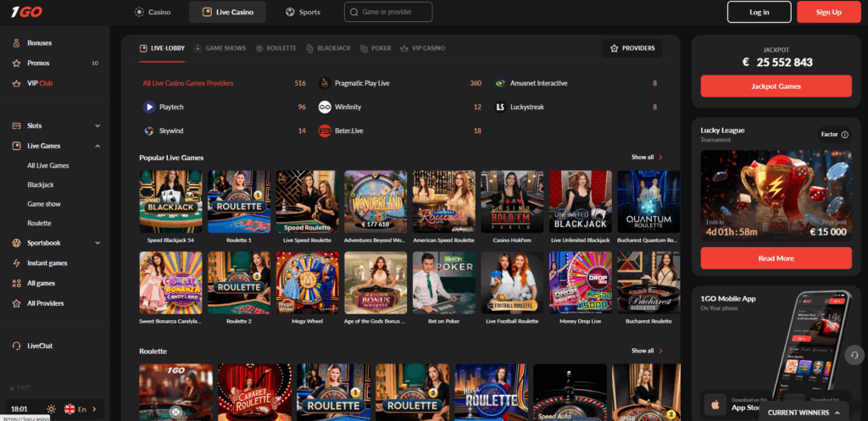The width and height of the screenshot is (868, 421).
Task: Select the VIP Casino tab
Action: pyautogui.click(x=422, y=48)
